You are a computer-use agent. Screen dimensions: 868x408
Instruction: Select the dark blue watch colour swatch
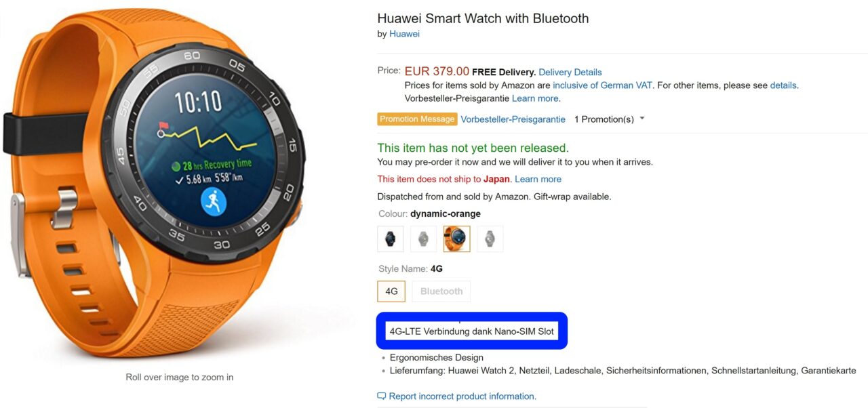[391, 239]
